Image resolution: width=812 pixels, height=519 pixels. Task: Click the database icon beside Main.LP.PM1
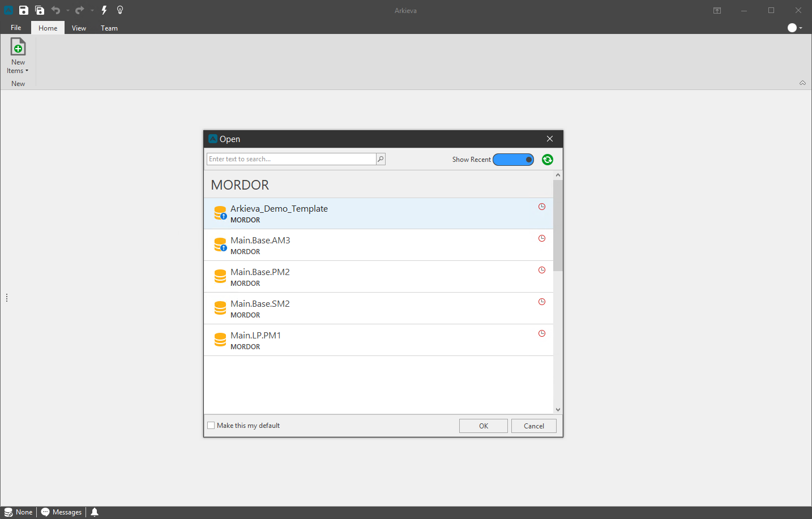coord(220,340)
